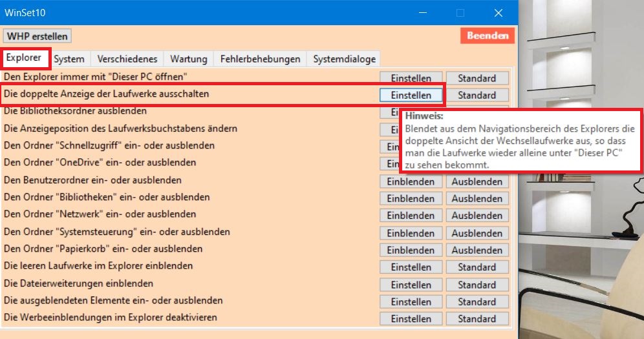
Task: Click Einstellen for Explorer opening with Dieser PC
Action: [411, 78]
